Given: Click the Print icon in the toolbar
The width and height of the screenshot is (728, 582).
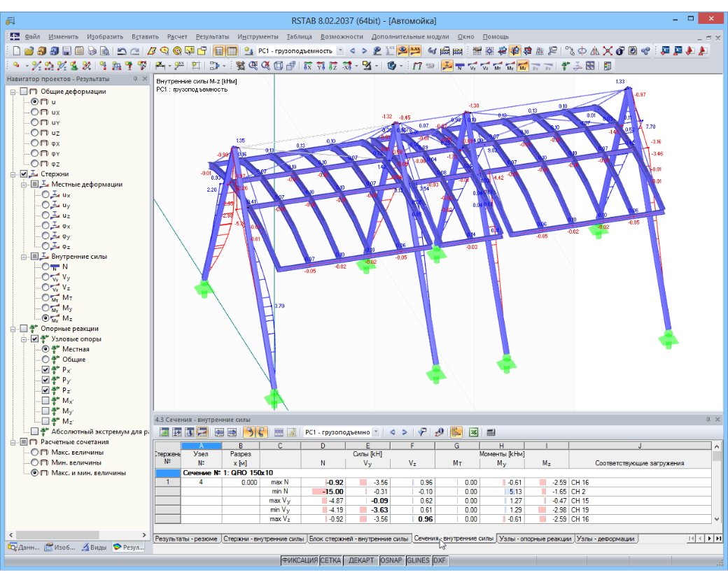Looking at the screenshot, I should coord(92,50).
